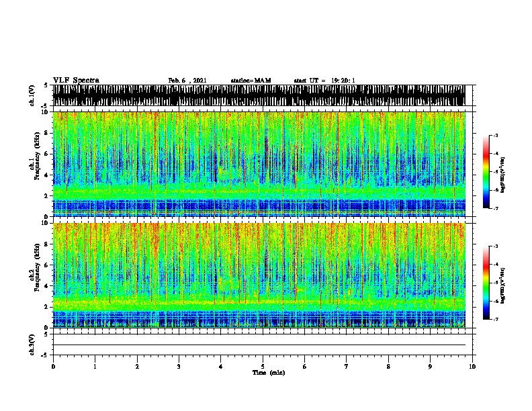Click the "VLF Spectra" title text
Viewport: 532px width, 411px height.
[76, 81]
